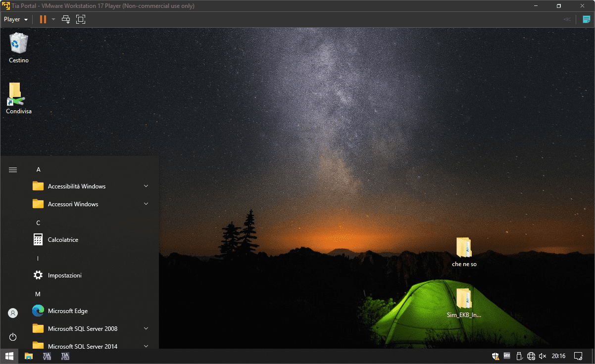Select the 'che ne so' desktop folder

coord(464,252)
